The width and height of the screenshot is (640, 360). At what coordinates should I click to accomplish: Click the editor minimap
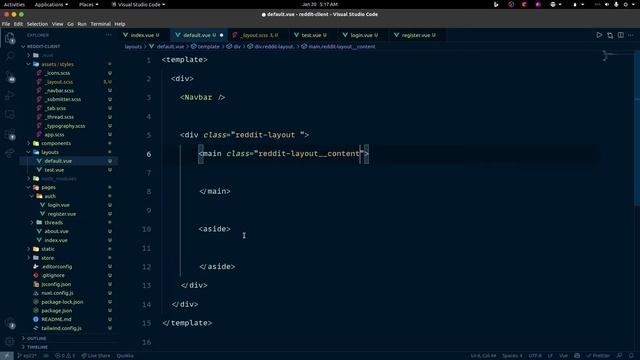[617, 55]
